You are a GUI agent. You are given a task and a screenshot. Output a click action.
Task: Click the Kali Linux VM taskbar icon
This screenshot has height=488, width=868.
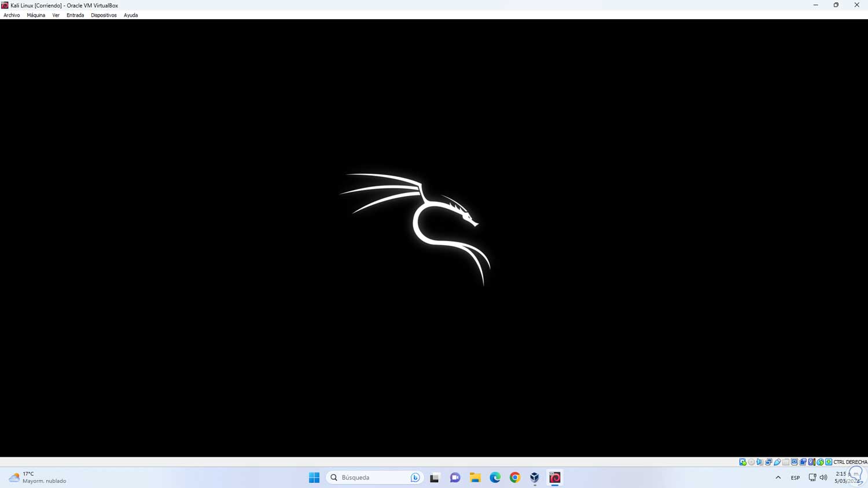point(555,478)
